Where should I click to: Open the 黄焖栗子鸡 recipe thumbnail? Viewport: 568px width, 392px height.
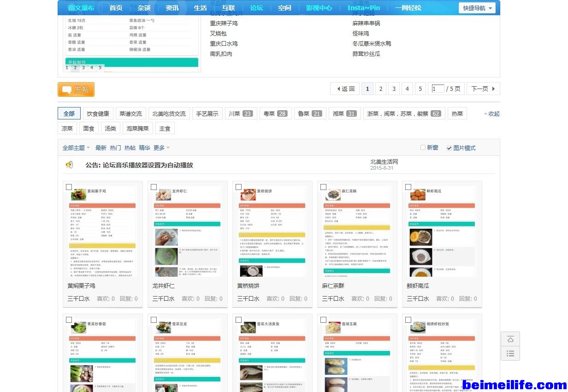(x=103, y=231)
